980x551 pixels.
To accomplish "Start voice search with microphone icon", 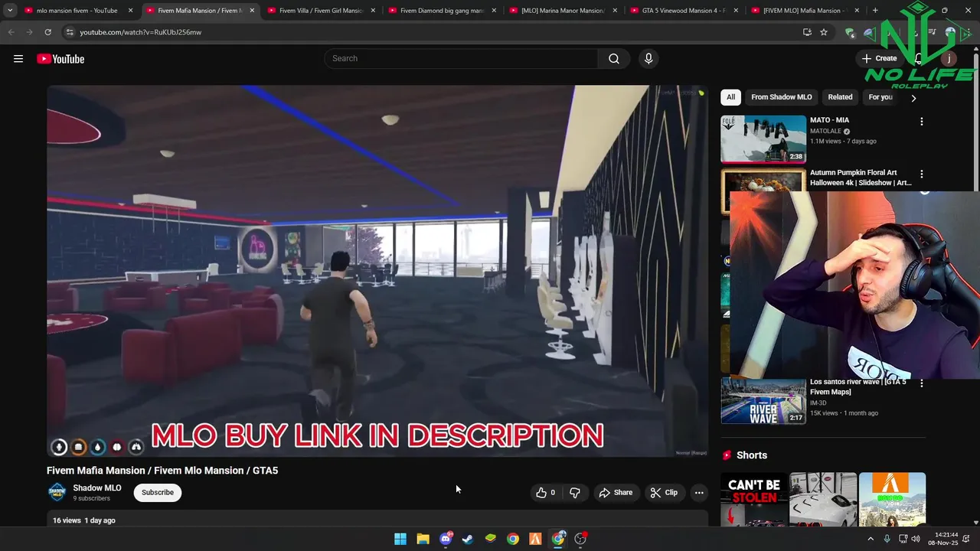I will 648,59.
